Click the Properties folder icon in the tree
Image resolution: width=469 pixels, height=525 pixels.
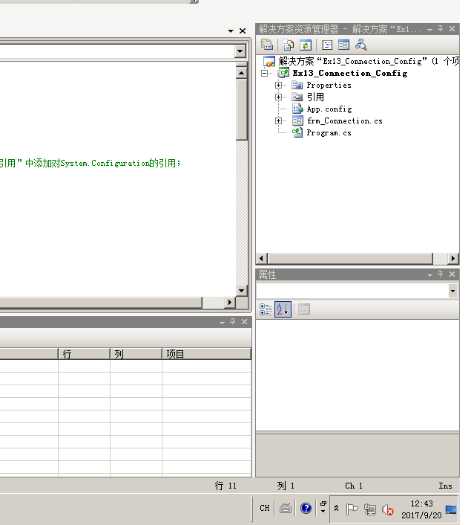(297, 85)
